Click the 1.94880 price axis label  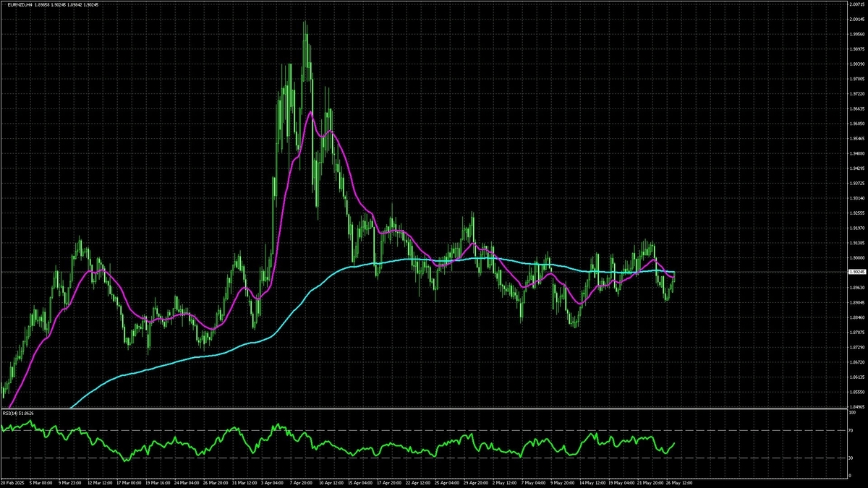pyautogui.click(x=857, y=153)
